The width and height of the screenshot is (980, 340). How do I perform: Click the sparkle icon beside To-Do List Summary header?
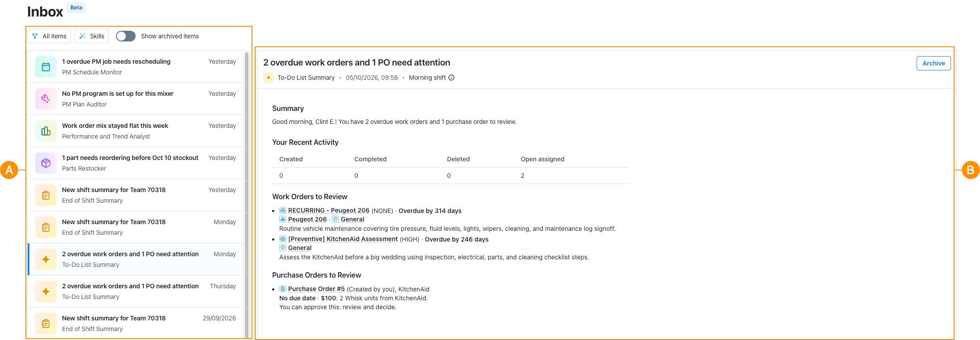[x=269, y=78]
